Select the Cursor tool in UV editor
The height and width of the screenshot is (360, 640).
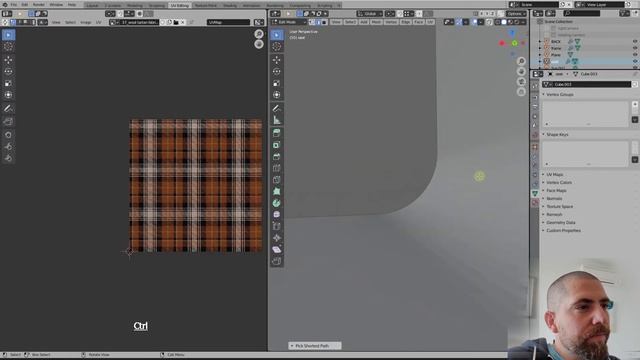tap(8, 47)
